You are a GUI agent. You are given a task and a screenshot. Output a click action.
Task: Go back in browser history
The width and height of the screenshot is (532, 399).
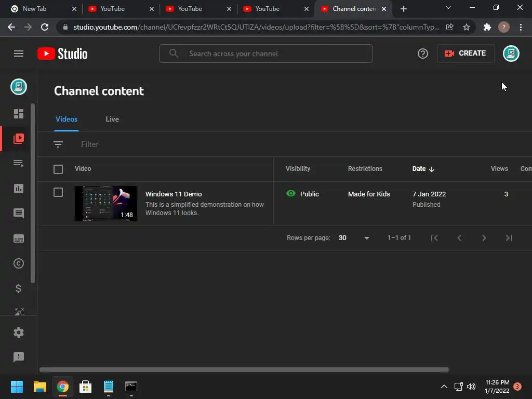tap(11, 27)
